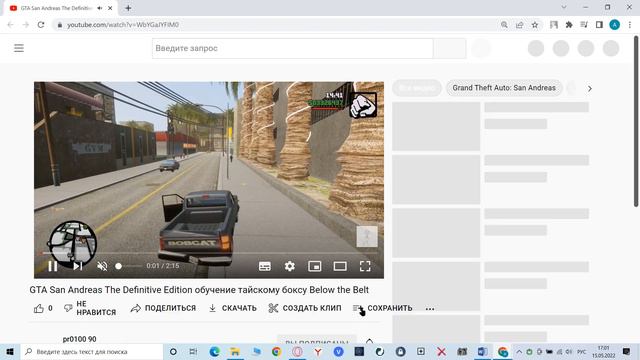
Task: Open the video title text
Action: [199, 290]
